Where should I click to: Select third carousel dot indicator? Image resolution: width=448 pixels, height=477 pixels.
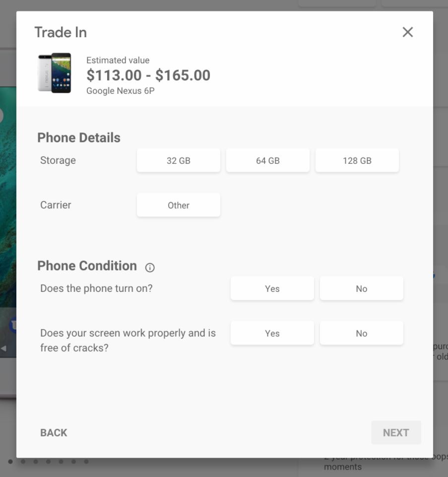coord(36,462)
